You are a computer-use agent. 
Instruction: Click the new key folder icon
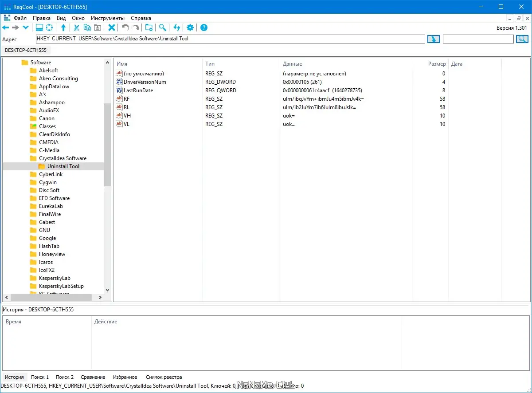coord(149,28)
